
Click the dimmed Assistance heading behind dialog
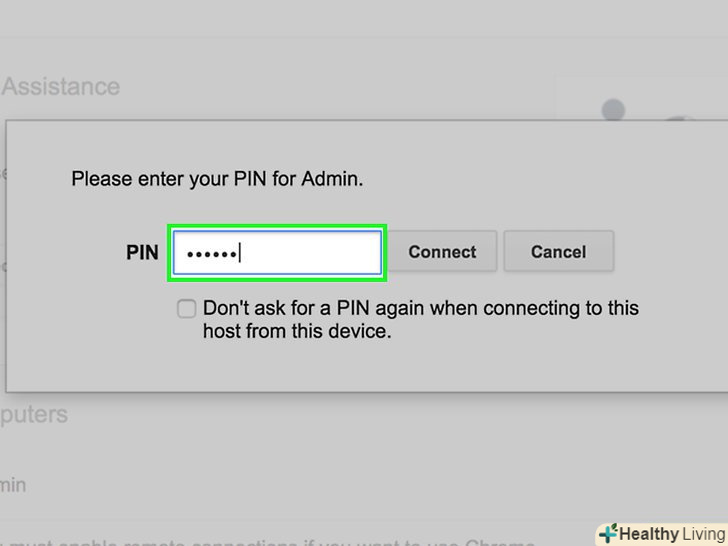pos(60,87)
